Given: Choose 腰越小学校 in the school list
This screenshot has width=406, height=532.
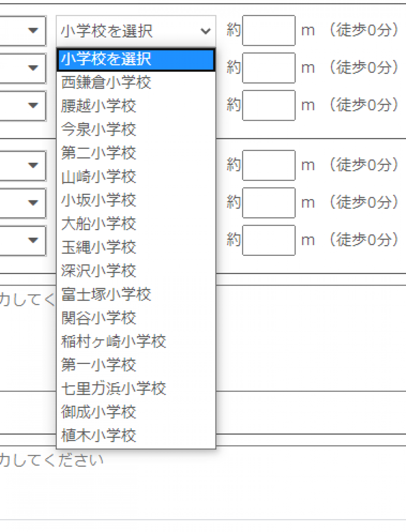Looking at the screenshot, I should (99, 106).
